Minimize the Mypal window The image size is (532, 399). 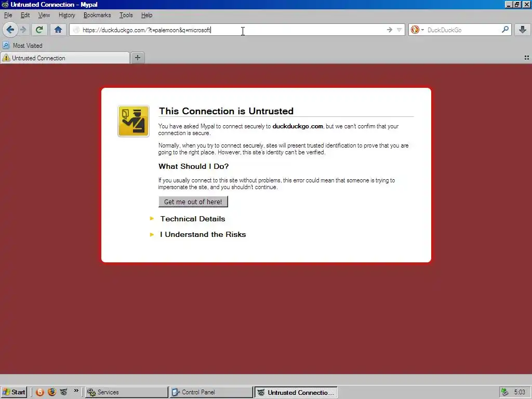coord(508,4)
